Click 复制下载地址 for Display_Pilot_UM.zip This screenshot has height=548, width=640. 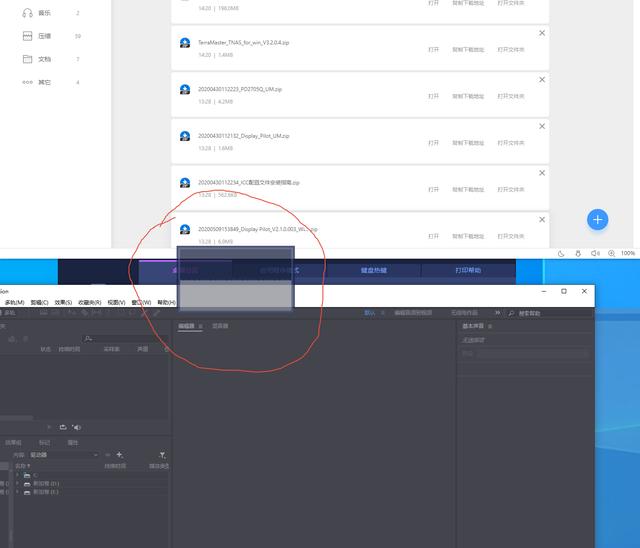(x=468, y=143)
